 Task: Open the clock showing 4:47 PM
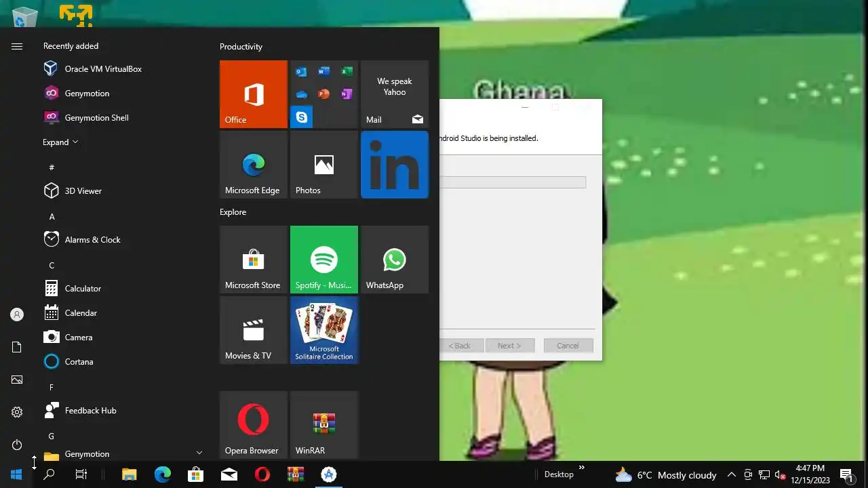pyautogui.click(x=810, y=474)
